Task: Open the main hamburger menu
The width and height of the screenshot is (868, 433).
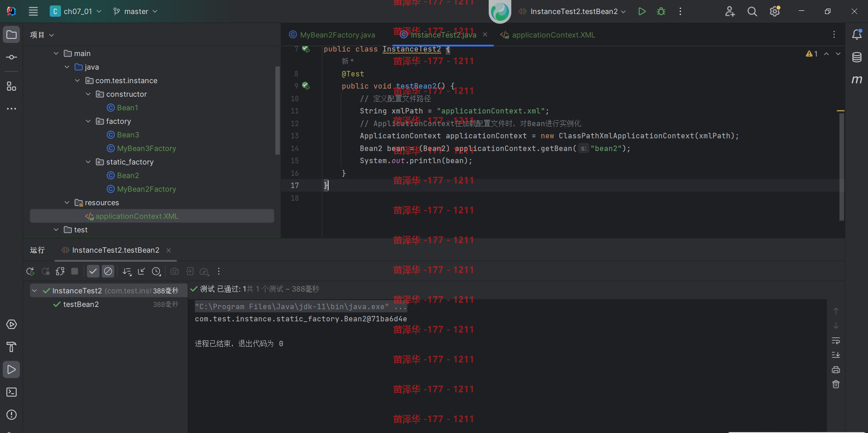Action: (x=33, y=11)
